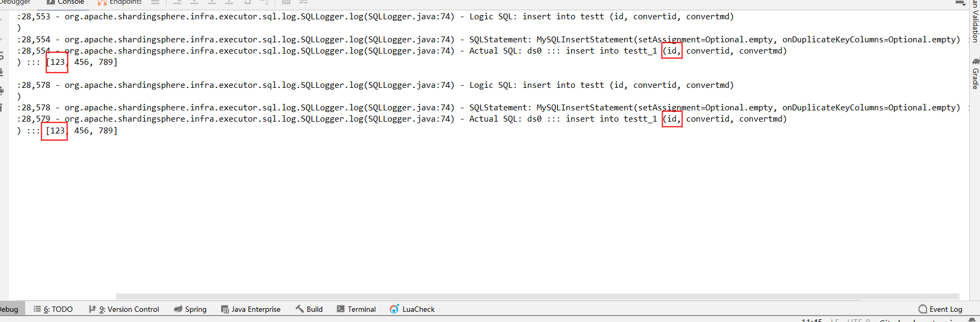Image resolution: width=980 pixels, height=322 pixels.
Task: Click the second '[123, 456, 789]' parameter line
Action: click(x=82, y=131)
